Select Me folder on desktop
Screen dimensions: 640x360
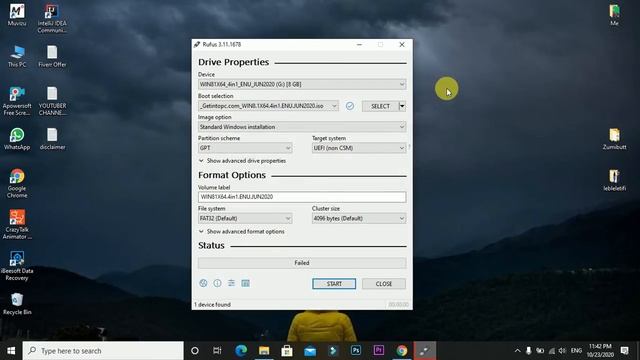[614, 15]
